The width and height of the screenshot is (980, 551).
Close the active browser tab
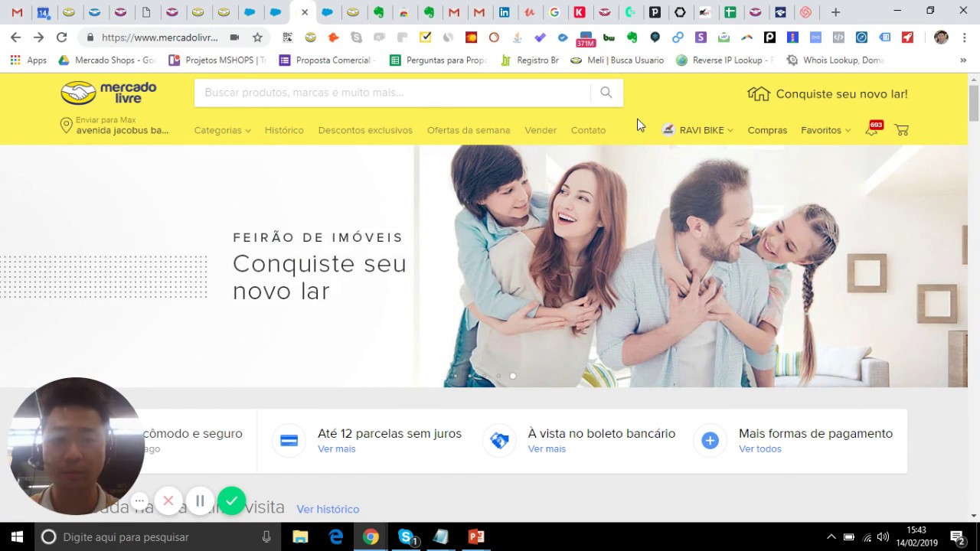point(305,12)
